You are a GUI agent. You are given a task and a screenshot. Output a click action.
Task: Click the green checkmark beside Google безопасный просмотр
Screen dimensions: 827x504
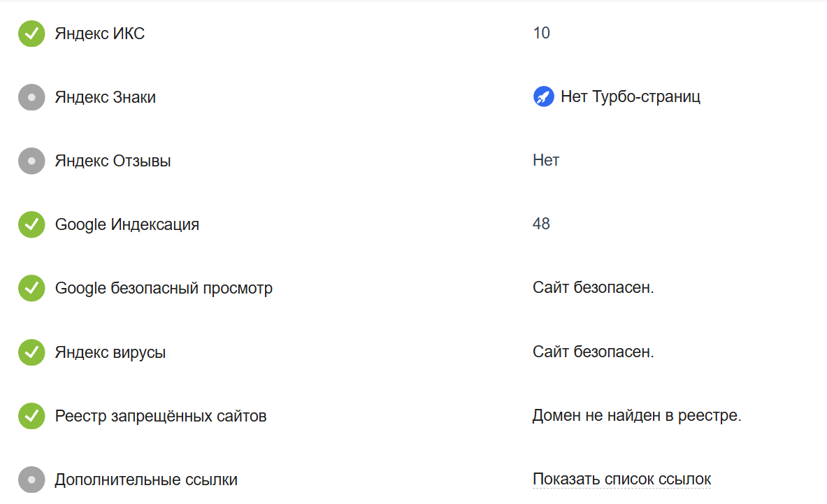(x=31, y=288)
